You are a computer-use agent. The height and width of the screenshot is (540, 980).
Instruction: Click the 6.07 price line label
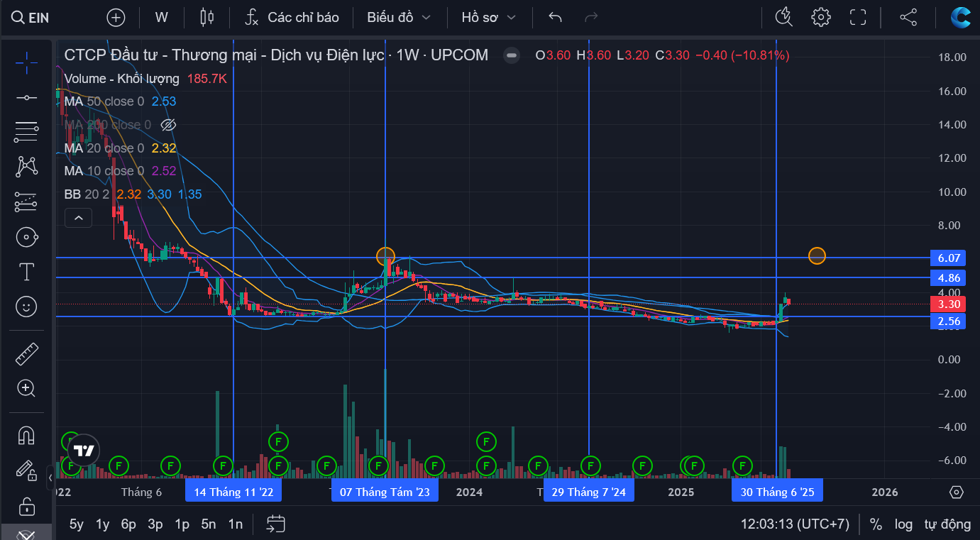(x=949, y=258)
